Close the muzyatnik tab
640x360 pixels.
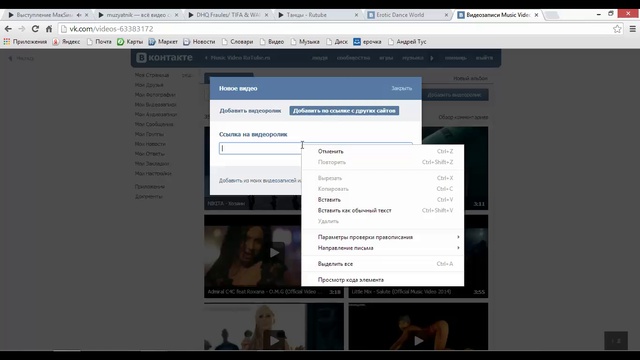[x=176, y=15]
